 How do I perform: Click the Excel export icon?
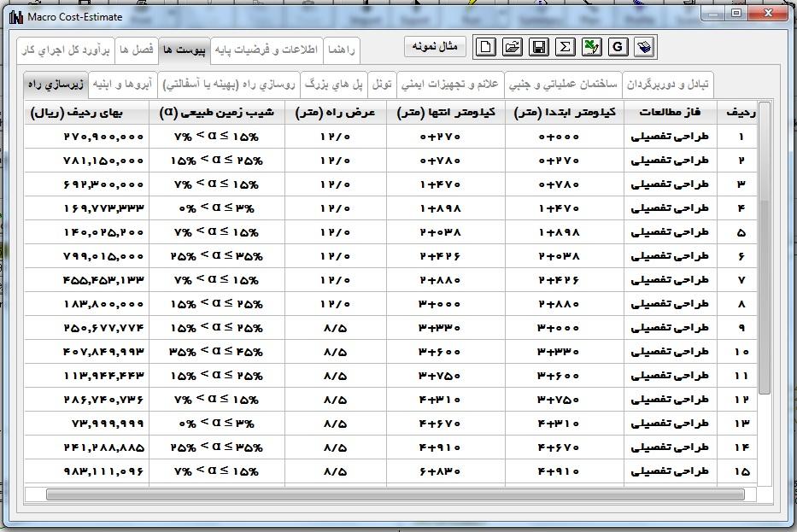point(591,48)
